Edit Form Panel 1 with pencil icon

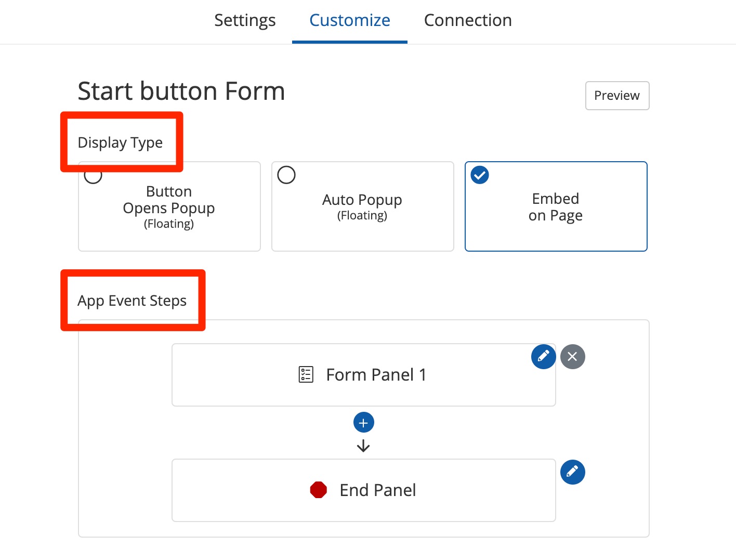click(543, 357)
